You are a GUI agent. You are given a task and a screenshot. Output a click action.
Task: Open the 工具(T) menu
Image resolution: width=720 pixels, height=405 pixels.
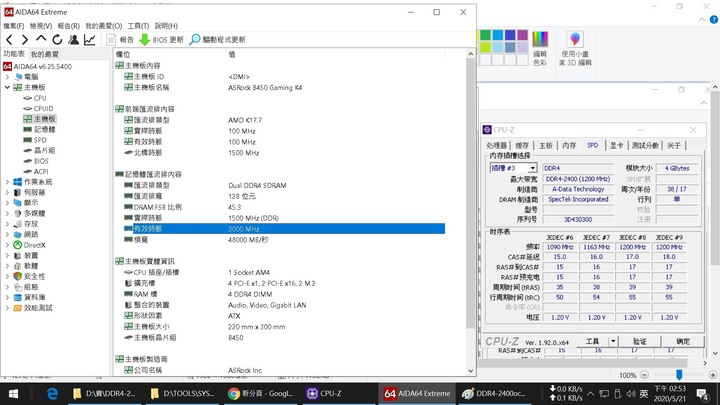pyautogui.click(x=138, y=26)
